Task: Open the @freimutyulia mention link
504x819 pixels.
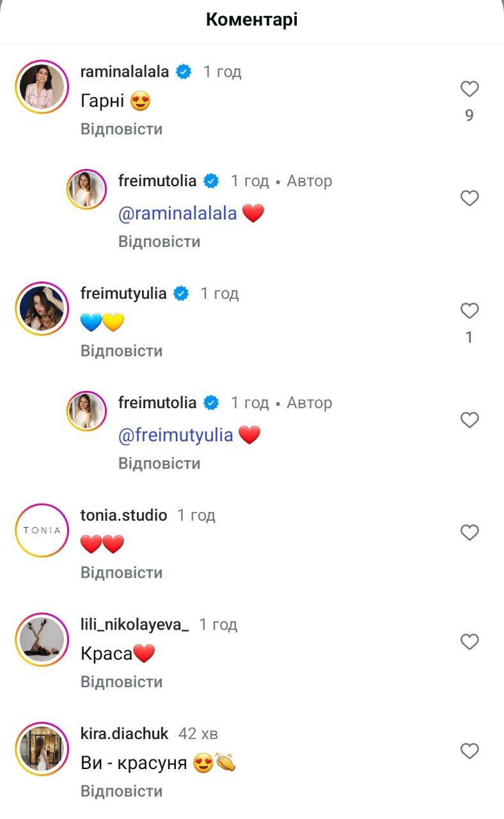Action: pyautogui.click(x=176, y=436)
